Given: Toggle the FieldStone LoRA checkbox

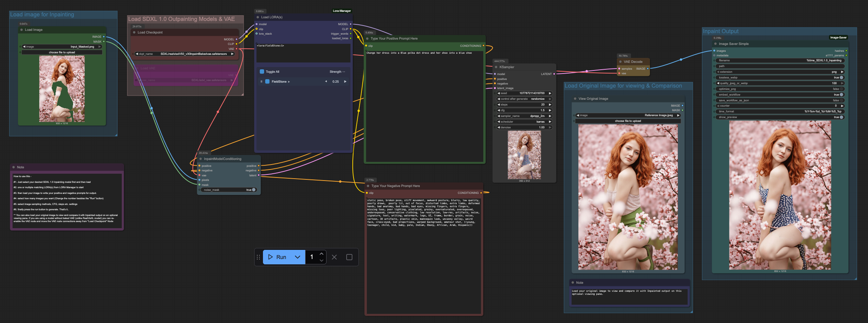Looking at the screenshot, I should [x=267, y=82].
